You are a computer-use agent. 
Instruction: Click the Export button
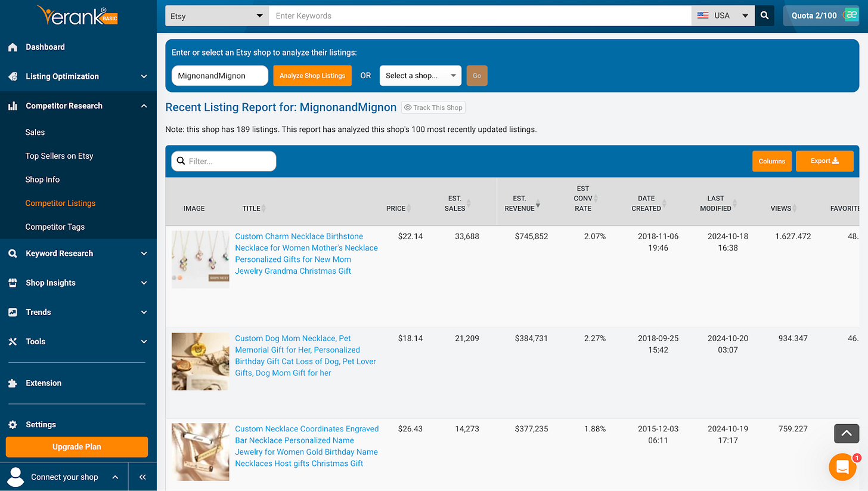(824, 161)
